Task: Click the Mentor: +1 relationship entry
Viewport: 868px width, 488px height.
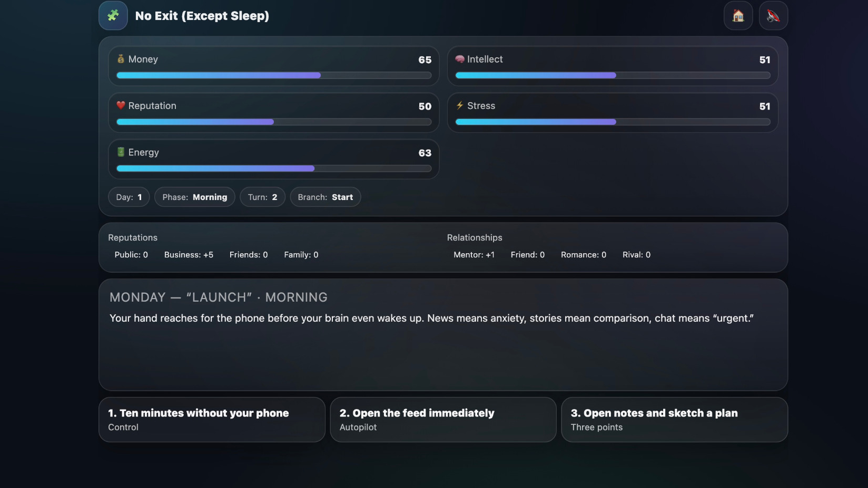Action: coord(474,255)
